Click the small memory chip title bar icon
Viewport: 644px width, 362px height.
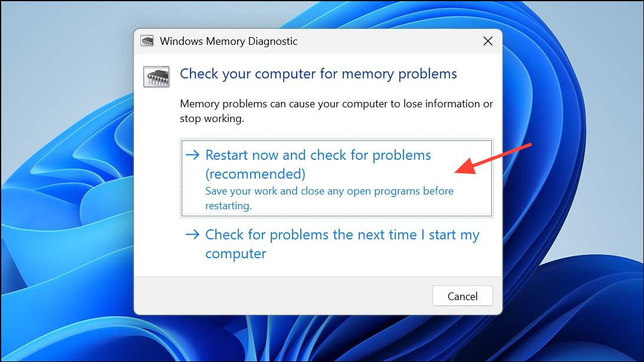[147, 41]
